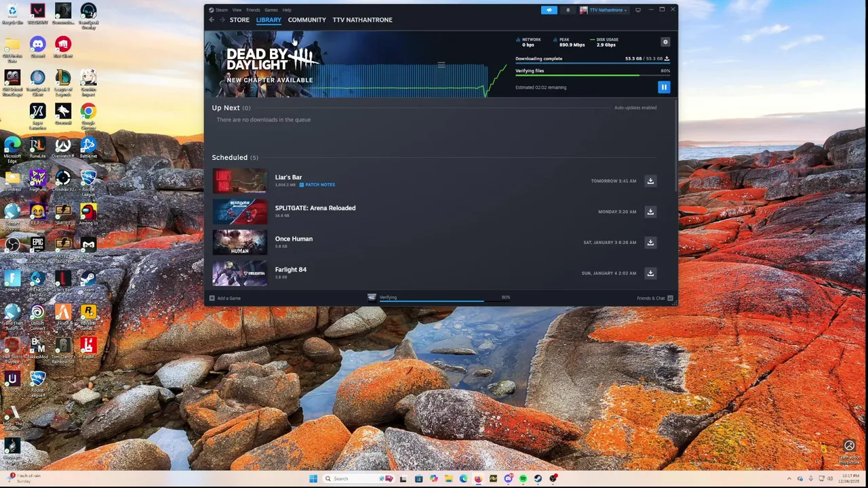
Task: Open the Help menu
Action: (x=287, y=10)
